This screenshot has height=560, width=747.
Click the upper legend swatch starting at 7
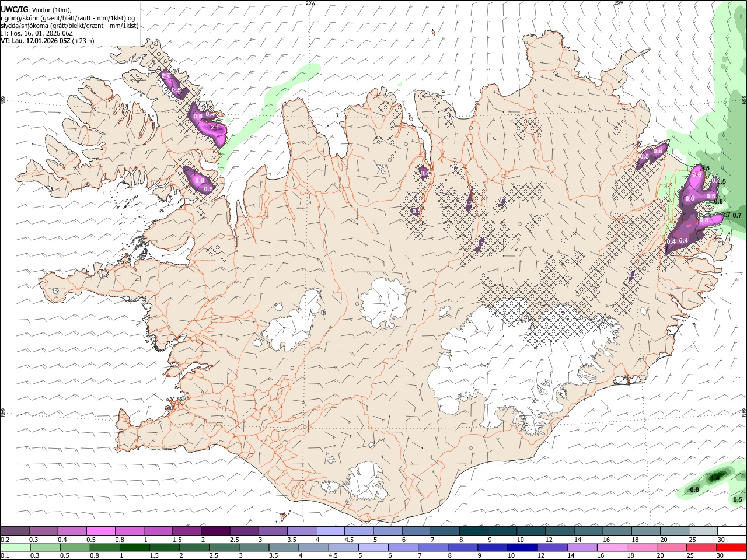(x=445, y=531)
